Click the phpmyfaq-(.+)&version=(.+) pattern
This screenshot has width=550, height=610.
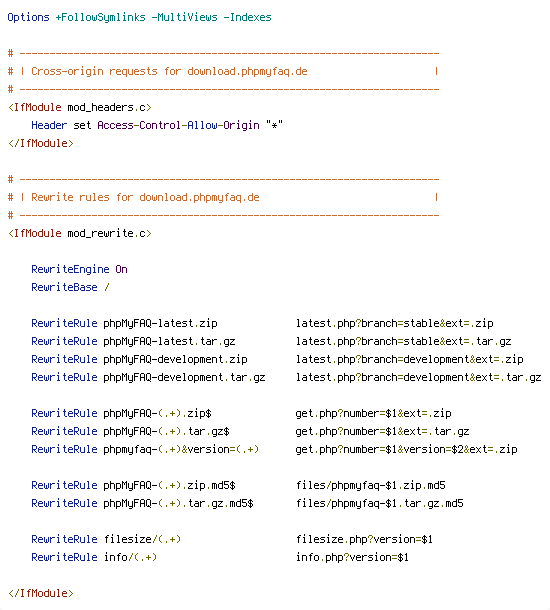click(x=181, y=449)
